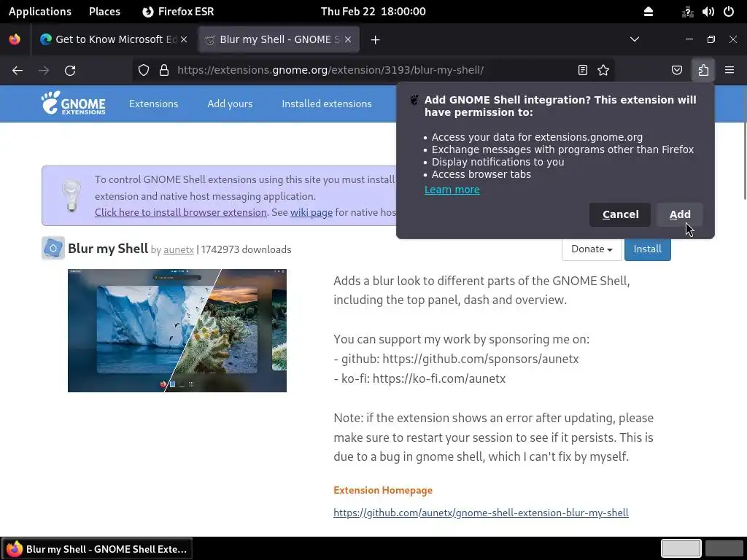Switch to Get to Know Microsoft Edge tab
The height and width of the screenshot is (560, 747).
click(113, 39)
